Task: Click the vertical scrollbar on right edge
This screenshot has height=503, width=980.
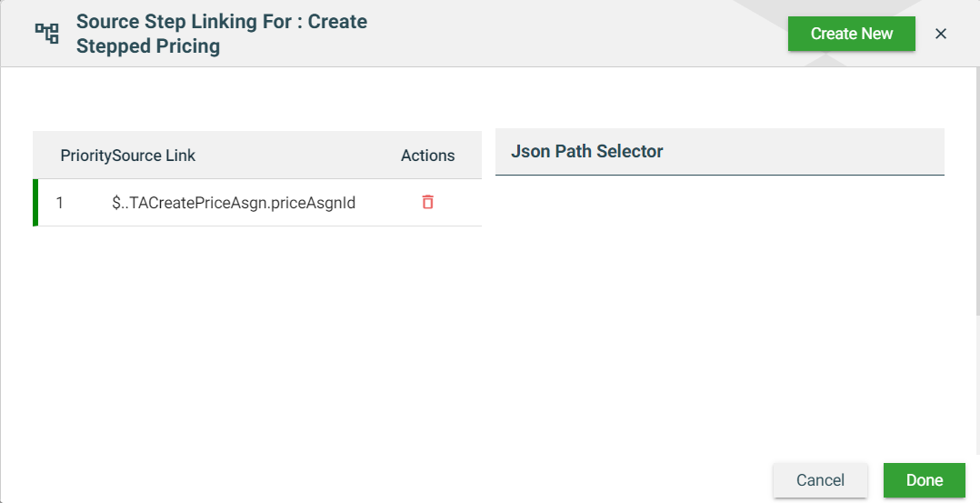Action: click(x=977, y=182)
